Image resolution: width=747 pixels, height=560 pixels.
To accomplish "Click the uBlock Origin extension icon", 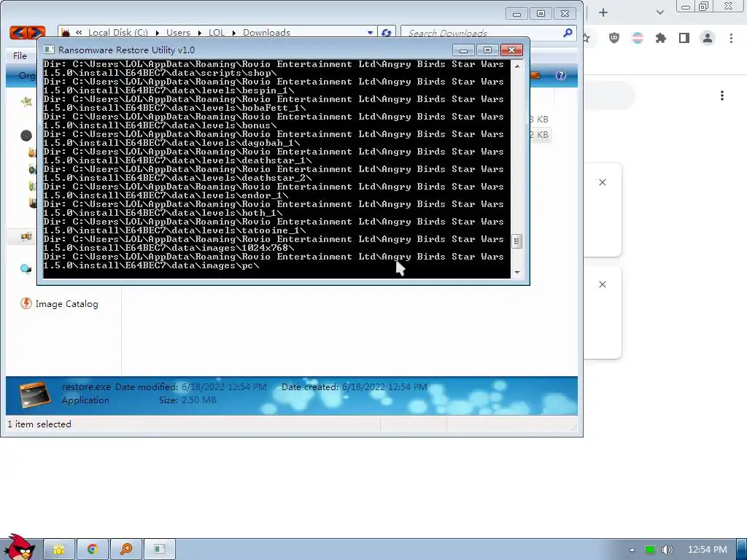I will [x=614, y=38].
